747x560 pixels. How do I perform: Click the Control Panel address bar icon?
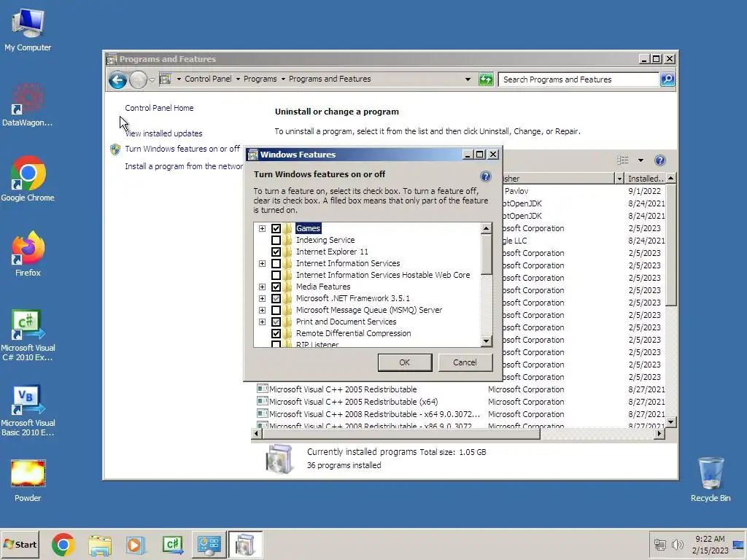(166, 79)
